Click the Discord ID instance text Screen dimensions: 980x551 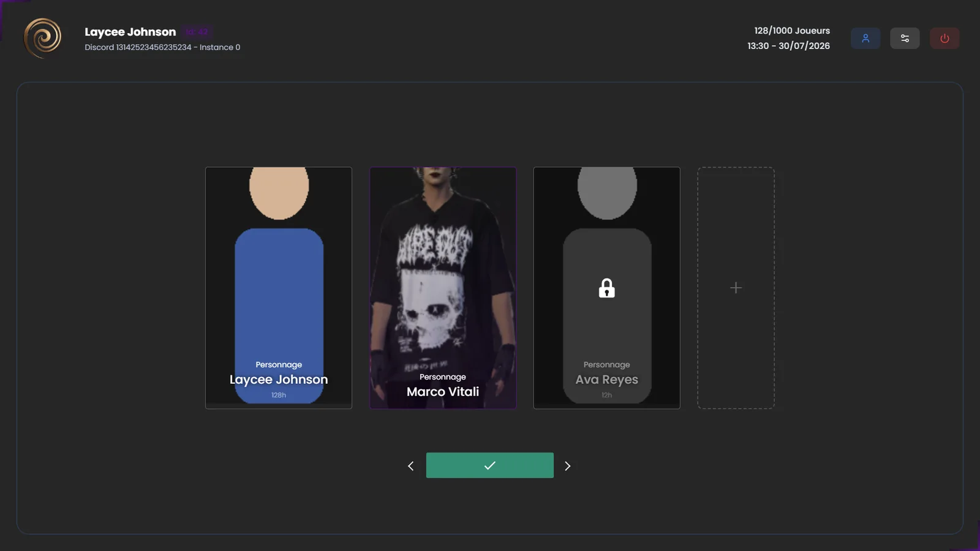[162, 47]
